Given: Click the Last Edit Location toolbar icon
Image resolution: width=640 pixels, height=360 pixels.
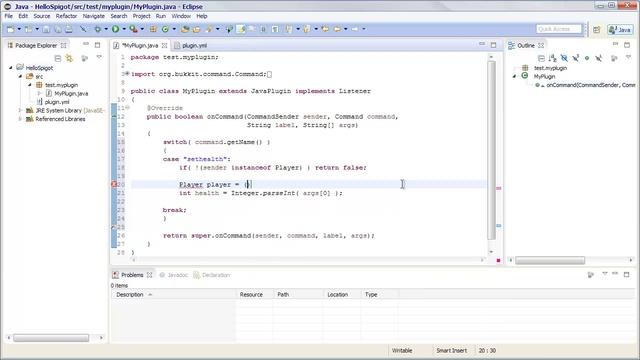Looking at the screenshot, I should click(325, 29).
